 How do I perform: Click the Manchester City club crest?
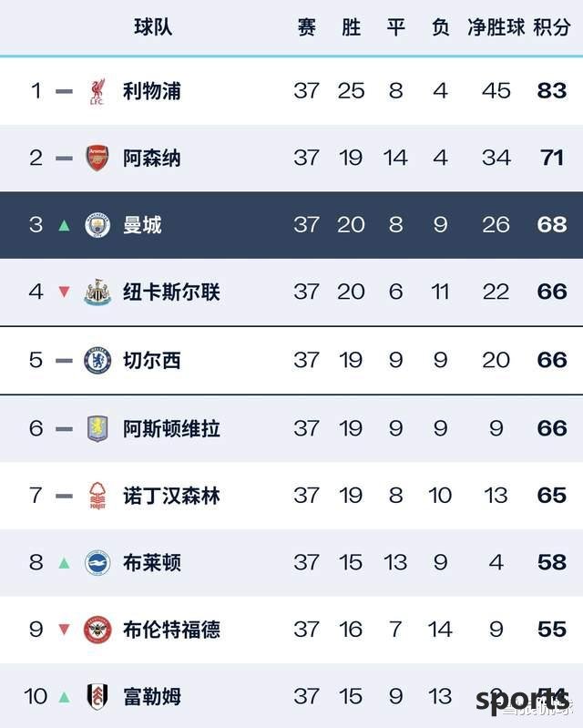pos(97,225)
